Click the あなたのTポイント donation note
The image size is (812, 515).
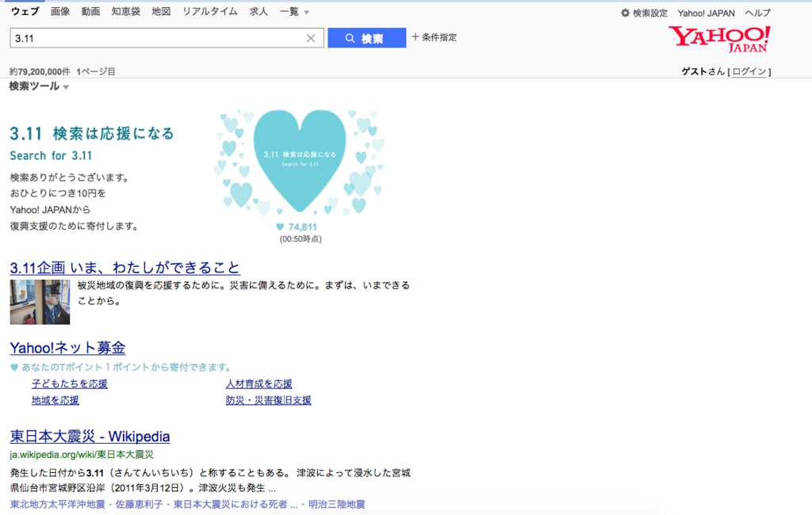click(x=121, y=368)
